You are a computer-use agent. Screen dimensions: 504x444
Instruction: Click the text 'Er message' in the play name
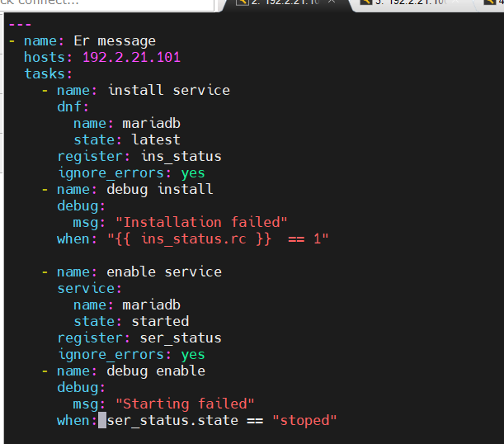[115, 40]
